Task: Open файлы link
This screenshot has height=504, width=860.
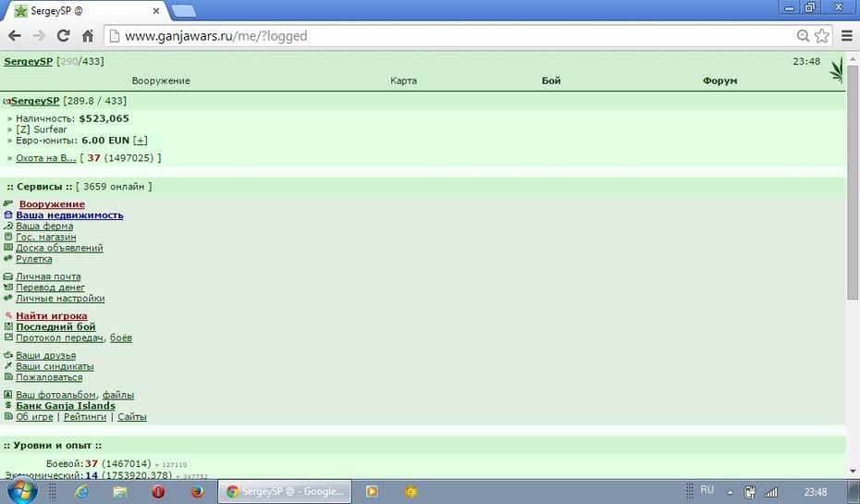Action: click(x=118, y=395)
